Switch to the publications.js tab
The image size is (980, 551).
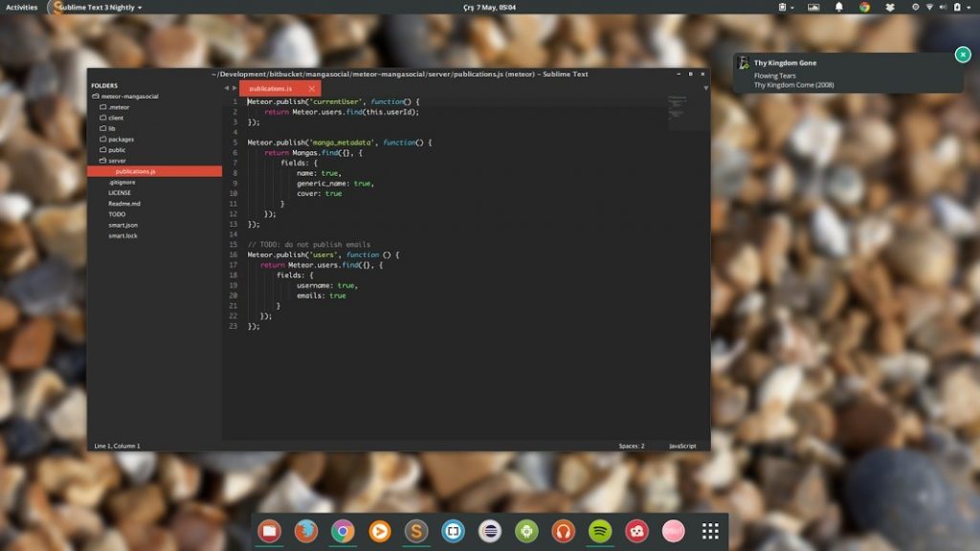coord(271,89)
